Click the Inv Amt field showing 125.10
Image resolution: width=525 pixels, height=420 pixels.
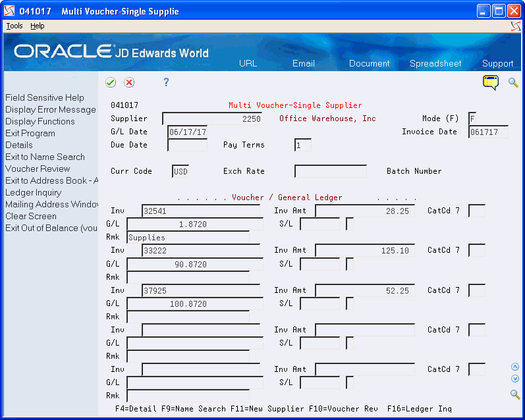365,250
